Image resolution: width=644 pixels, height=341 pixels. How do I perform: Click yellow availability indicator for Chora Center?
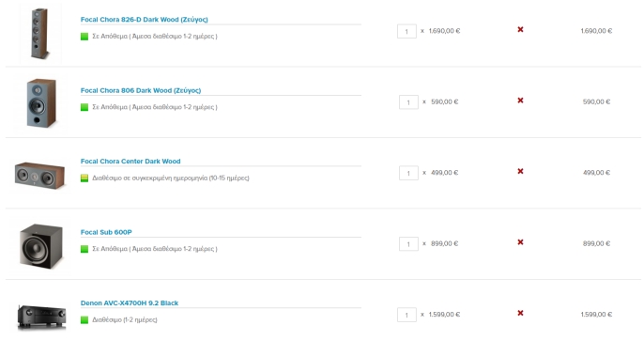[x=84, y=178]
